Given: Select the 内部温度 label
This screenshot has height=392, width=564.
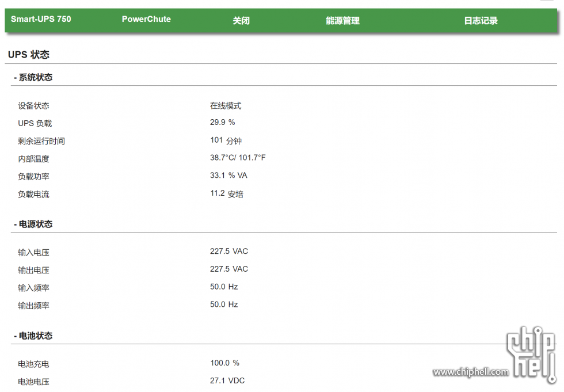Looking at the screenshot, I should point(33,159).
